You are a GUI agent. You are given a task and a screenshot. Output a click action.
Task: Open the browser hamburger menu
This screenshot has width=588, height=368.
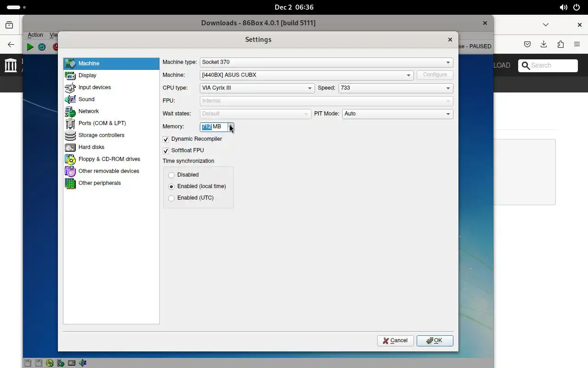(577, 45)
